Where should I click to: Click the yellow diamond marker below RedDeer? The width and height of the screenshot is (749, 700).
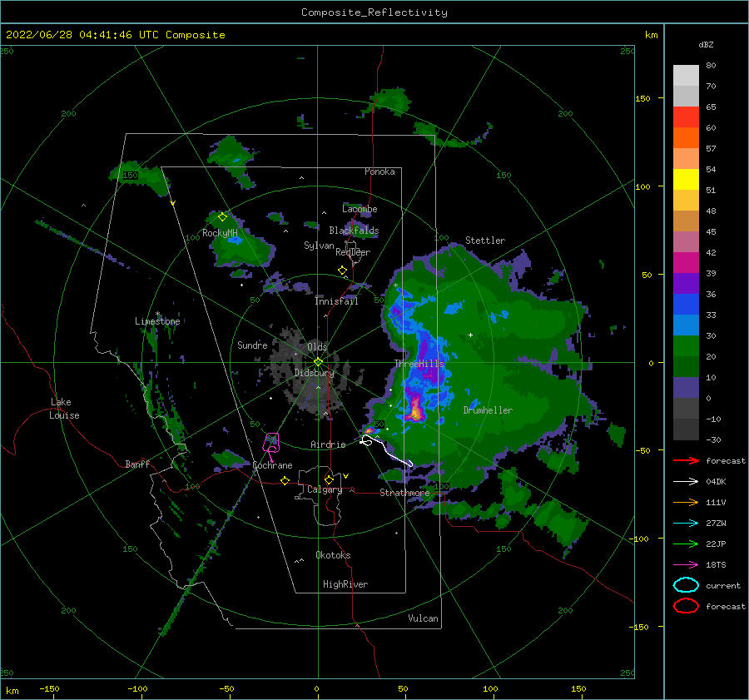[x=342, y=271]
